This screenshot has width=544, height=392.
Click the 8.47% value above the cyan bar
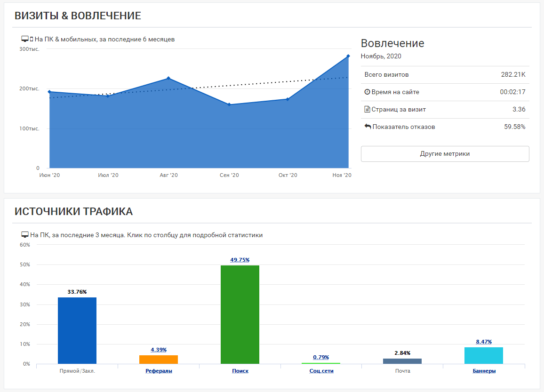pos(484,342)
